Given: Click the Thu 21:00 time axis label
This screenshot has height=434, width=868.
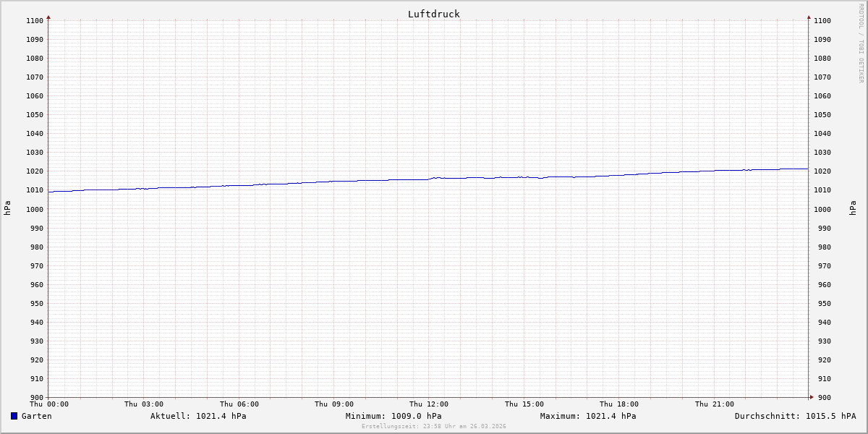Looking at the screenshot, I should 715,404.
